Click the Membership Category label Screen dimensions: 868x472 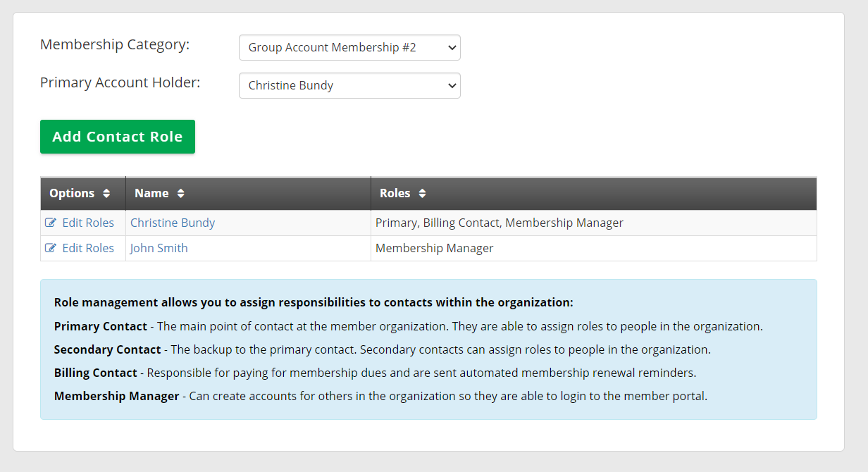click(115, 44)
